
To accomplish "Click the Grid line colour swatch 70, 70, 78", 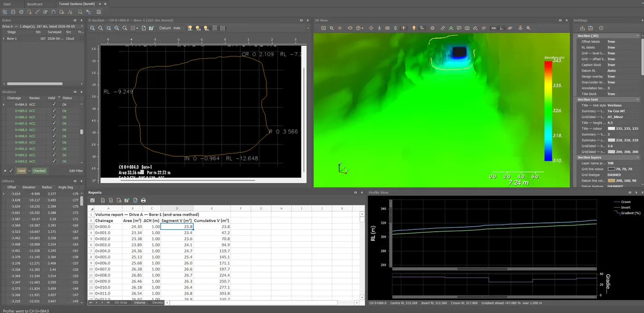I will [611, 169].
